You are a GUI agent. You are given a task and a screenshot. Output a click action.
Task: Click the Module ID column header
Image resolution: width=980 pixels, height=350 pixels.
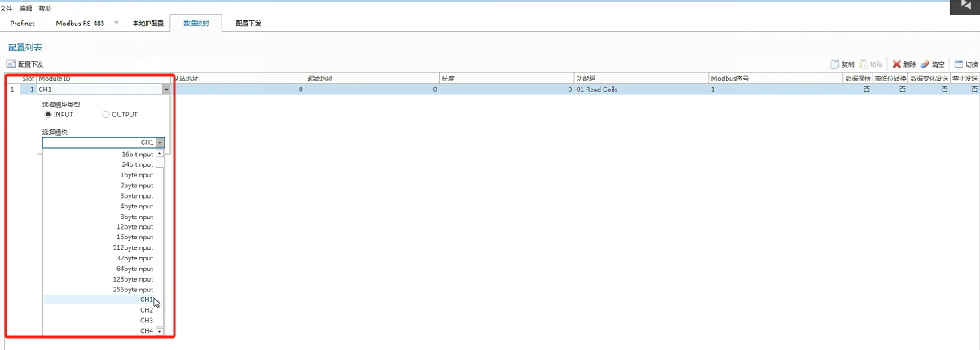(104, 79)
